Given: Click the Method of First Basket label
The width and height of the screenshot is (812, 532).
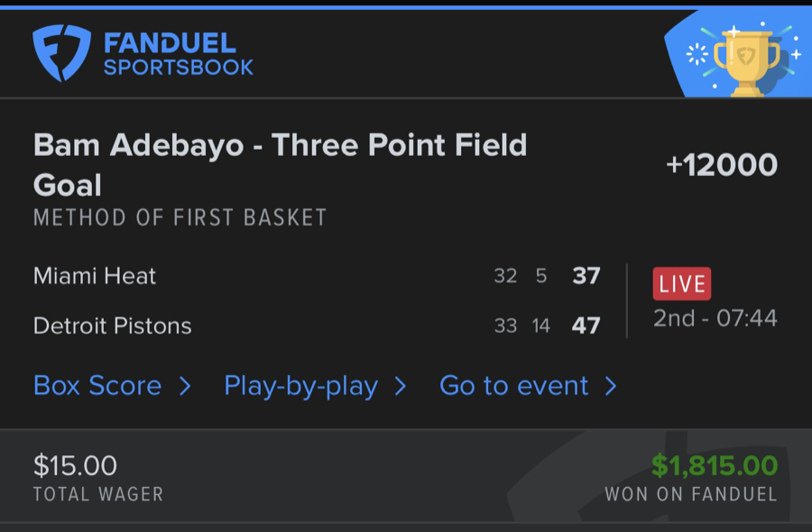Looking at the screenshot, I should coord(180,217).
